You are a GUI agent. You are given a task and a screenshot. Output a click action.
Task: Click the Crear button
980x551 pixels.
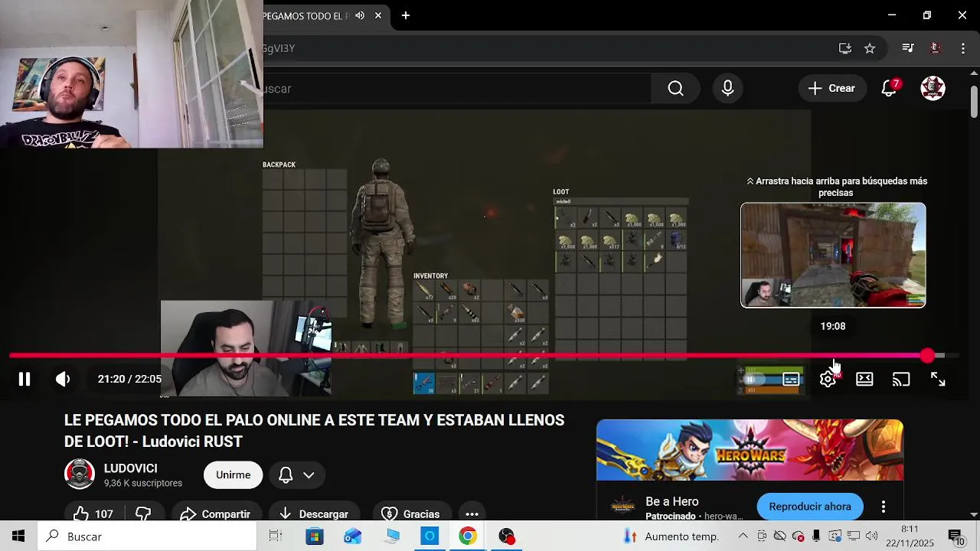tap(831, 89)
